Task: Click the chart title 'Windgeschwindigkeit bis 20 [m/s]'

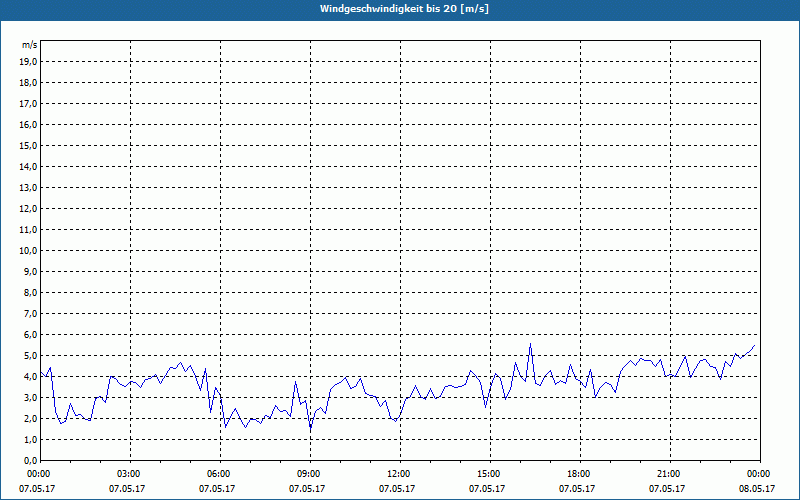Action: pos(404,9)
